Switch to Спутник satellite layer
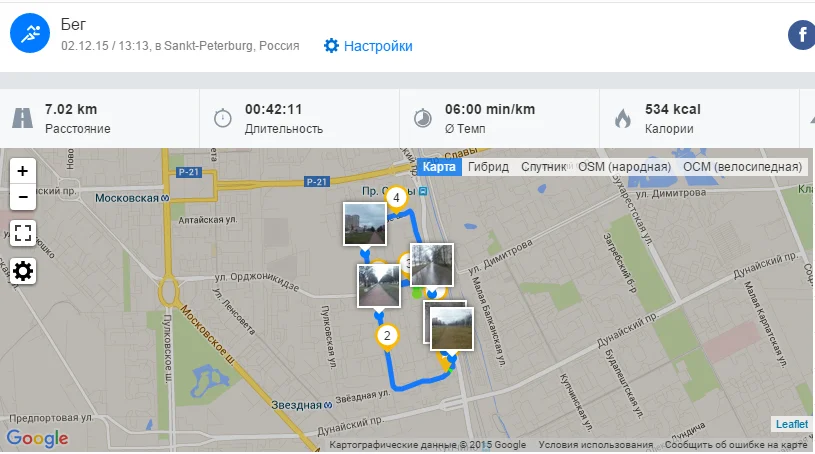 tap(544, 167)
